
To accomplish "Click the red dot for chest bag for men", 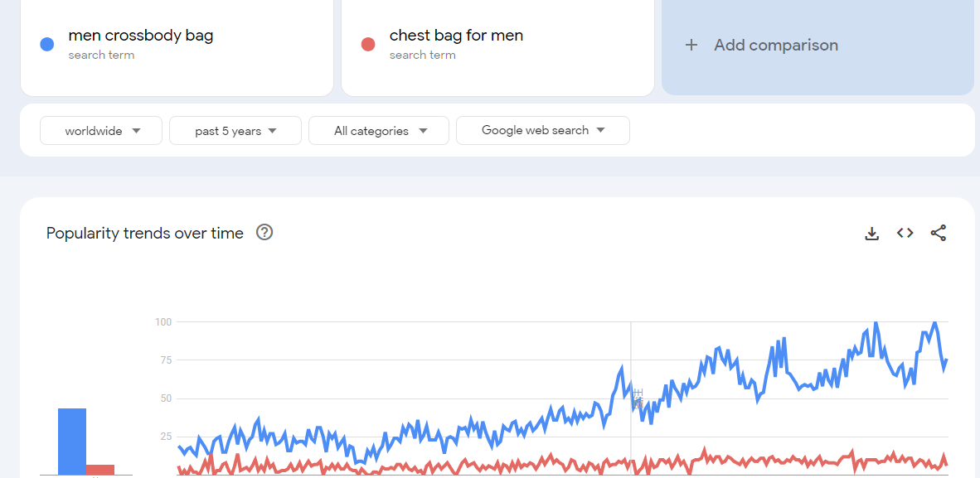I will tap(368, 45).
